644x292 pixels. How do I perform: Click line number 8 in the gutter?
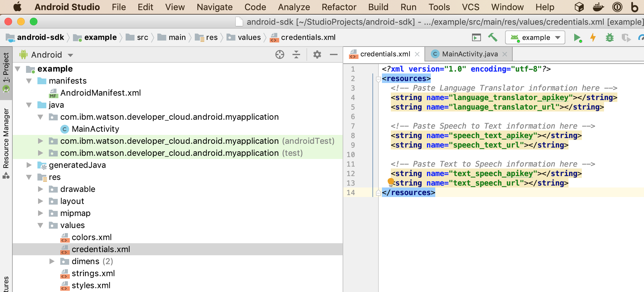352,136
